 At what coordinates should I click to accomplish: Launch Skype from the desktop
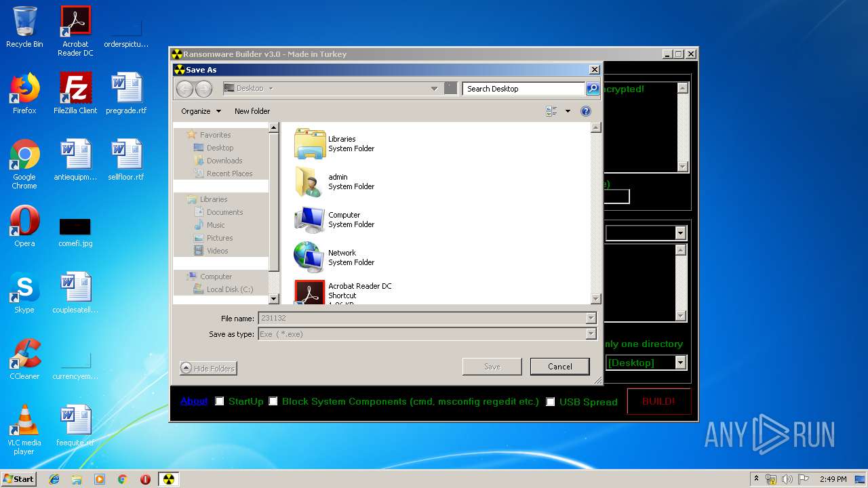[24, 293]
